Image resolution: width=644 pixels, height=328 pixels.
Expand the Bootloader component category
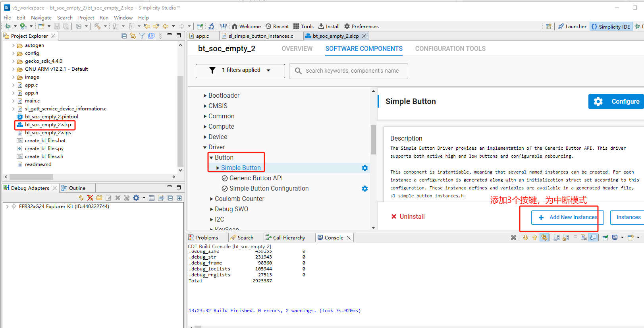click(205, 96)
